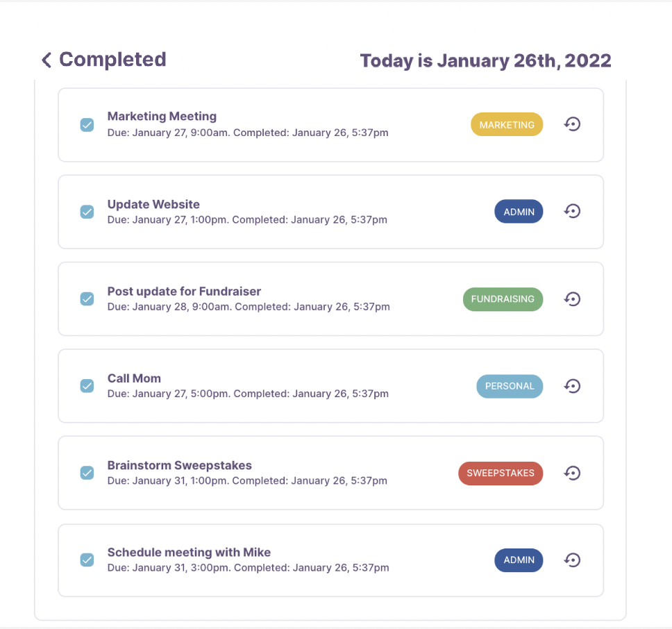Click the Completed page heading
Image resolution: width=672 pixels, height=629 pixels.
click(112, 60)
